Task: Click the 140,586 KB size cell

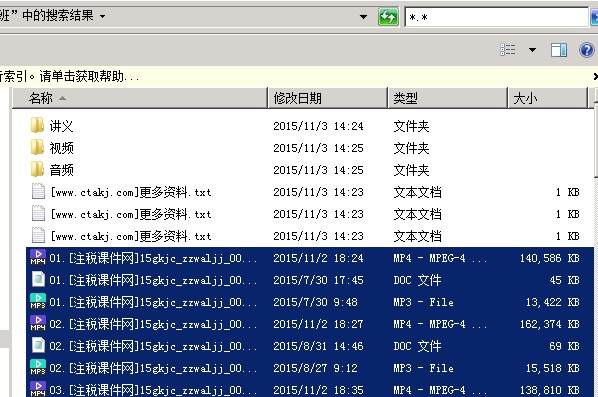Action: tap(550, 258)
